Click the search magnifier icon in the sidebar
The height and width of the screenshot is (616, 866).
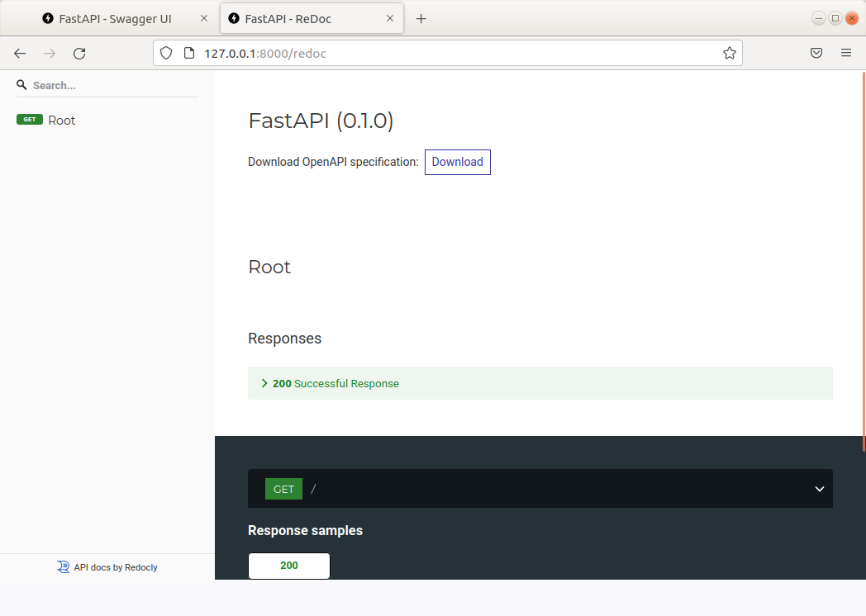(x=21, y=84)
